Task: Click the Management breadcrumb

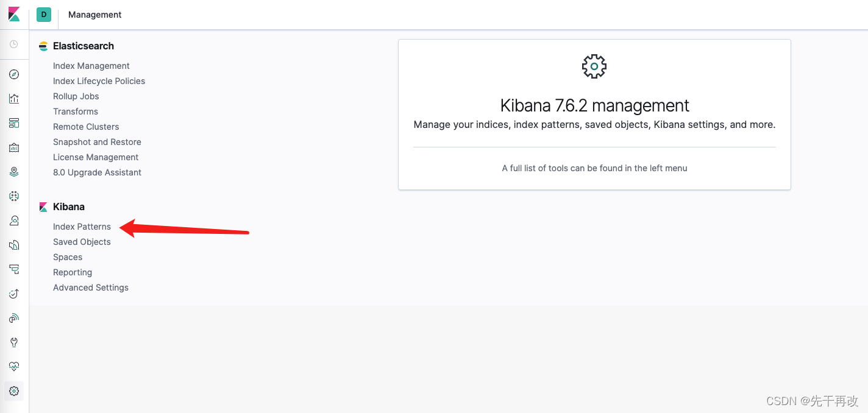Action: tap(95, 15)
